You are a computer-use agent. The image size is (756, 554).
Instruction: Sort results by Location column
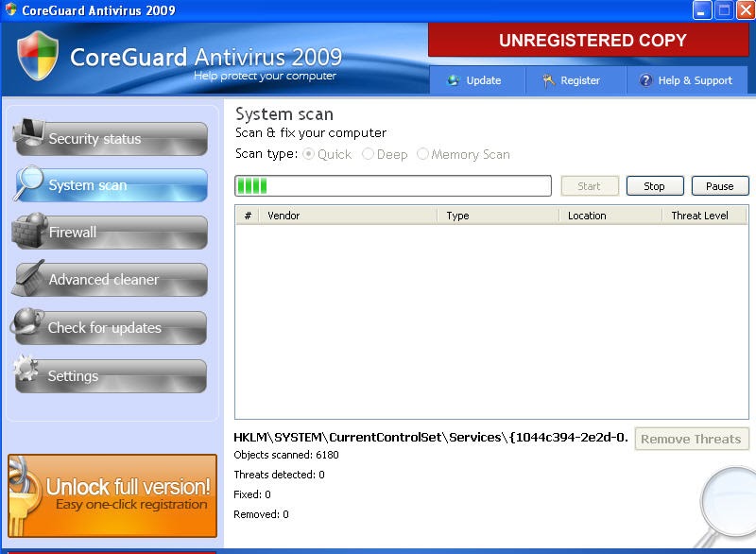[610, 216]
